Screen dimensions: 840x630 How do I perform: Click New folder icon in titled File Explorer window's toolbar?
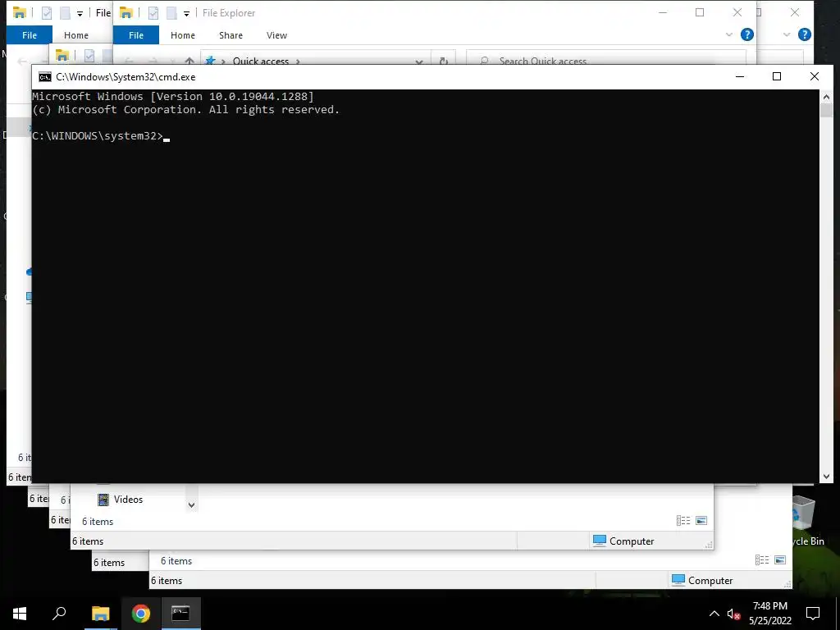(171, 13)
